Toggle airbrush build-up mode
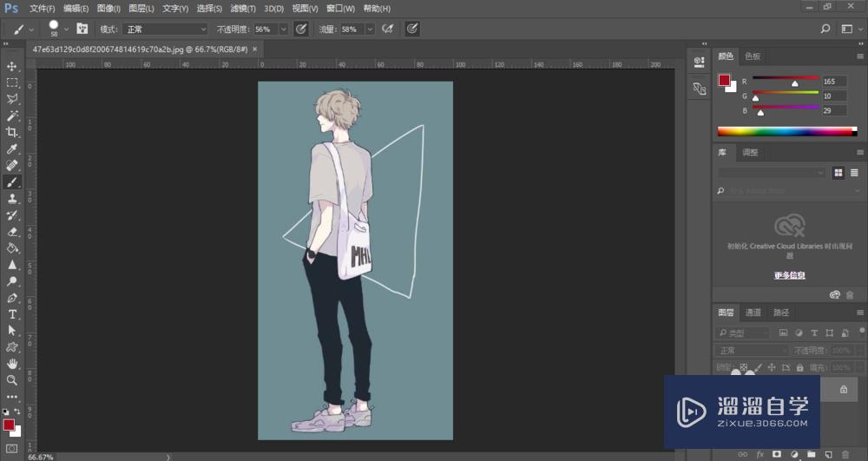 point(388,29)
